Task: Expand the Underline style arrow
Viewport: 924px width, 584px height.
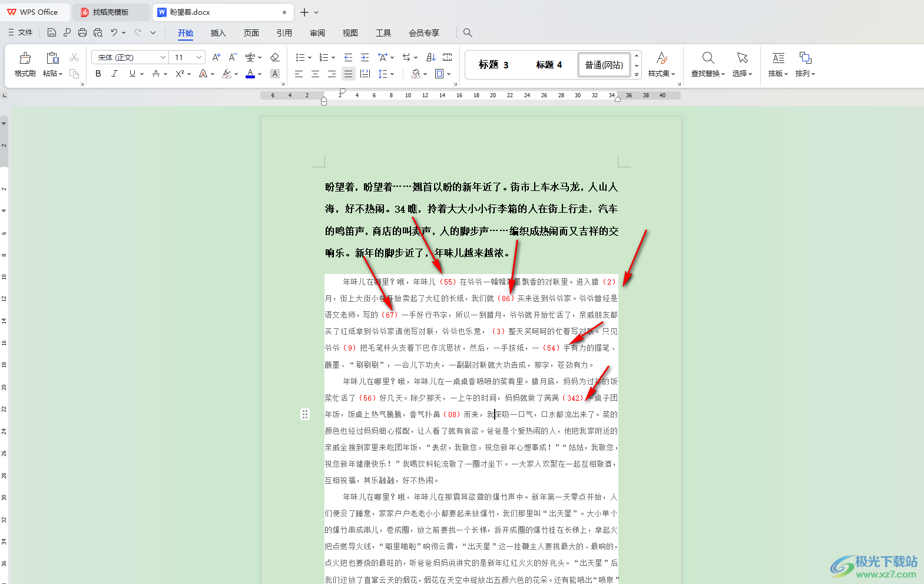Action: (142, 74)
